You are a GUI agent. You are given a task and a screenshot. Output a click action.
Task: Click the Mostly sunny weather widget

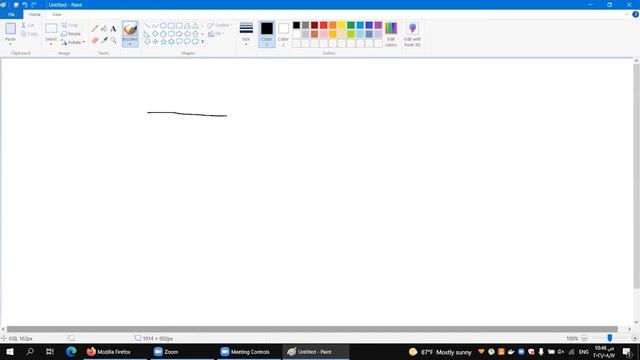point(440,352)
